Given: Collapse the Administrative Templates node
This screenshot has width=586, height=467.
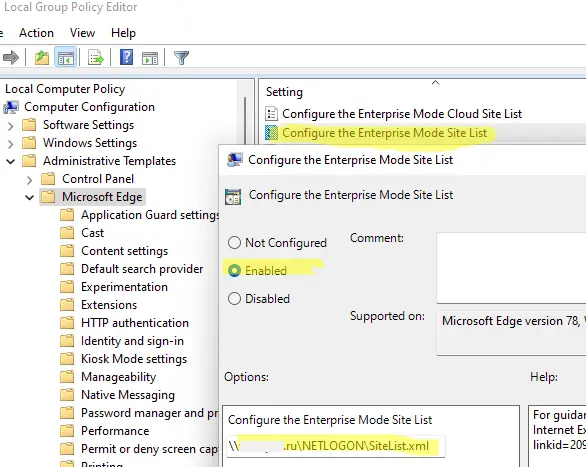Looking at the screenshot, I should click(10, 161).
